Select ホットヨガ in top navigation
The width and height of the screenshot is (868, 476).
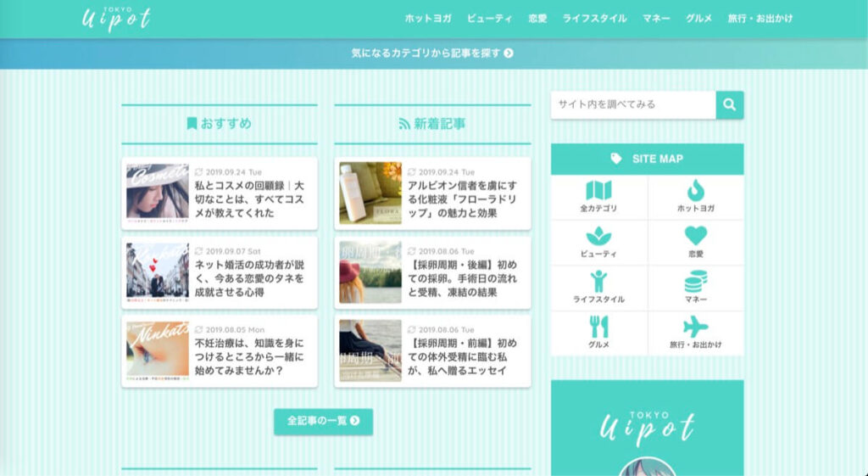pyautogui.click(x=428, y=19)
